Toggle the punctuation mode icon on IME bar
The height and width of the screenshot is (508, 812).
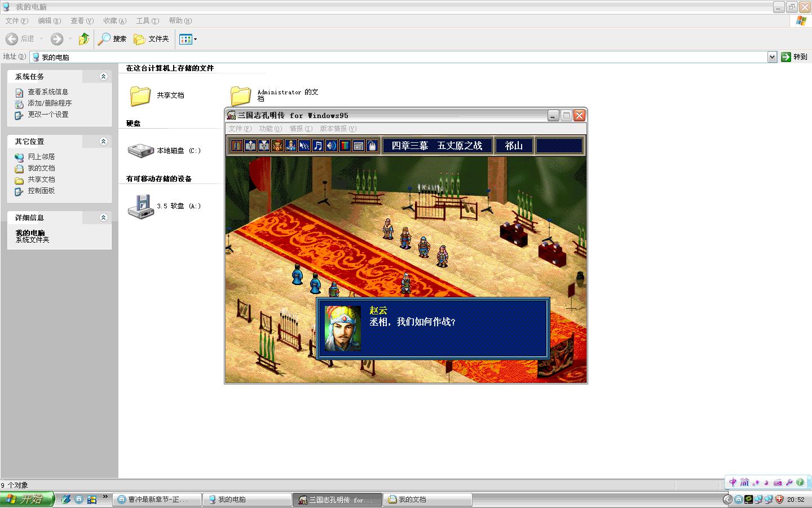[x=756, y=483]
